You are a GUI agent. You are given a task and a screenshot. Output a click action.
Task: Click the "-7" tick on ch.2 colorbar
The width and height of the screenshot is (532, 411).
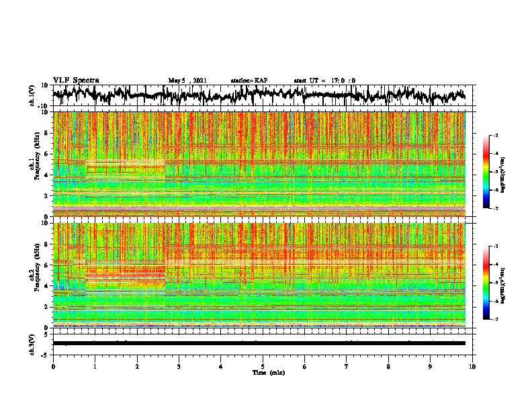(495, 319)
